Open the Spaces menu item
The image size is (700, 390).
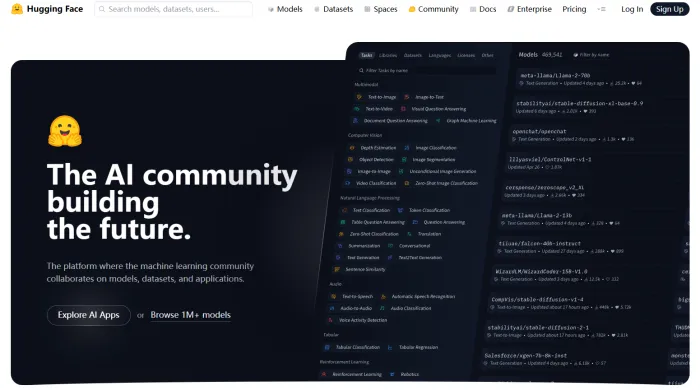(x=385, y=9)
